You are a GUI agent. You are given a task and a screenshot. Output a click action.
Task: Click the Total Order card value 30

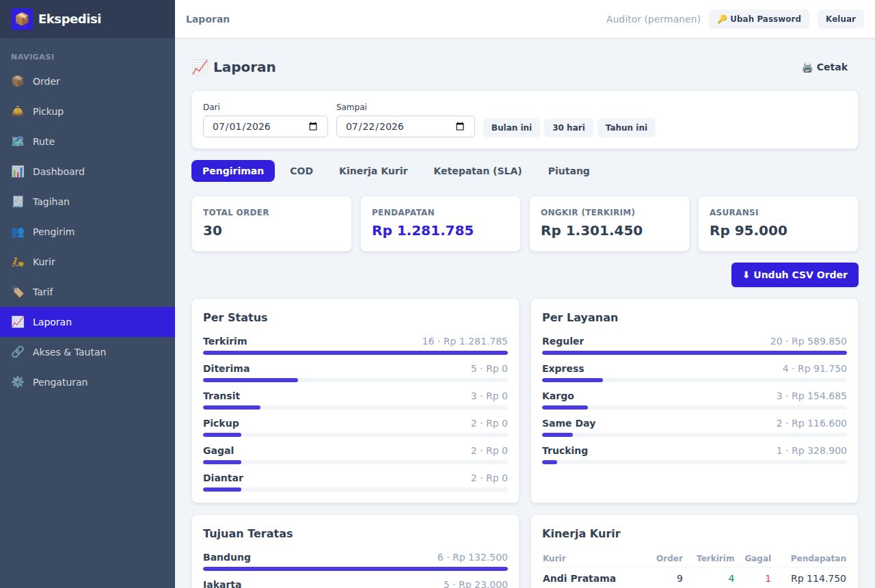point(213,230)
